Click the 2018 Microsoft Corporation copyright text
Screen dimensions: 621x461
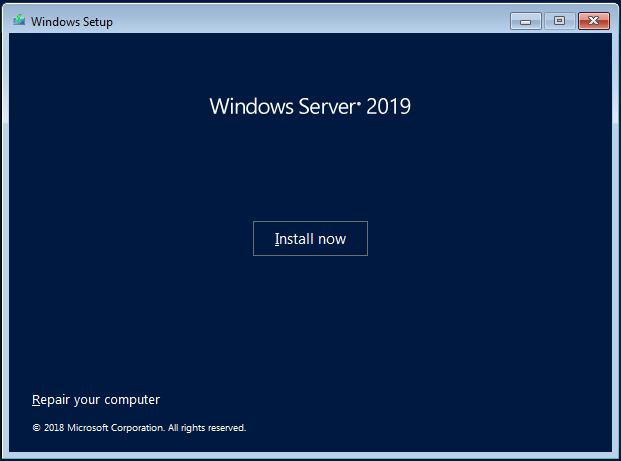(139, 428)
